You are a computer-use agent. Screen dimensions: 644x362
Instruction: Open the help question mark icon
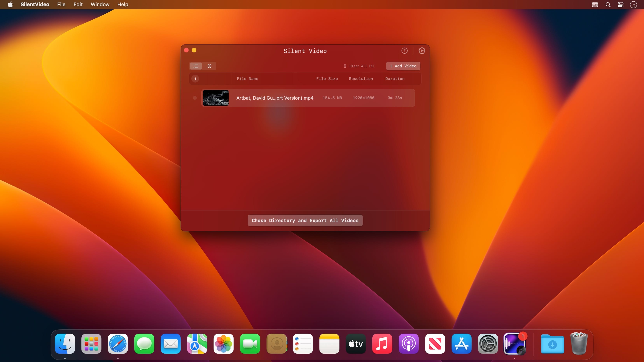(404, 51)
